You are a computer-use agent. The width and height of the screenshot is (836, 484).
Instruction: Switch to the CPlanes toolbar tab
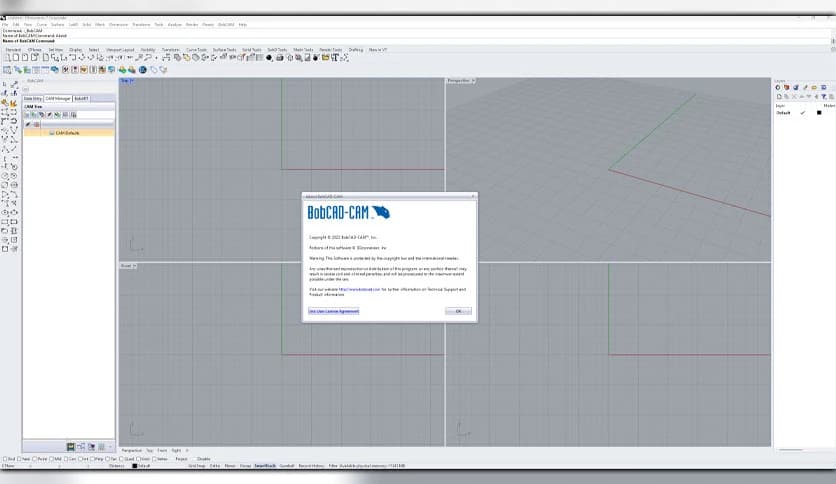point(35,50)
